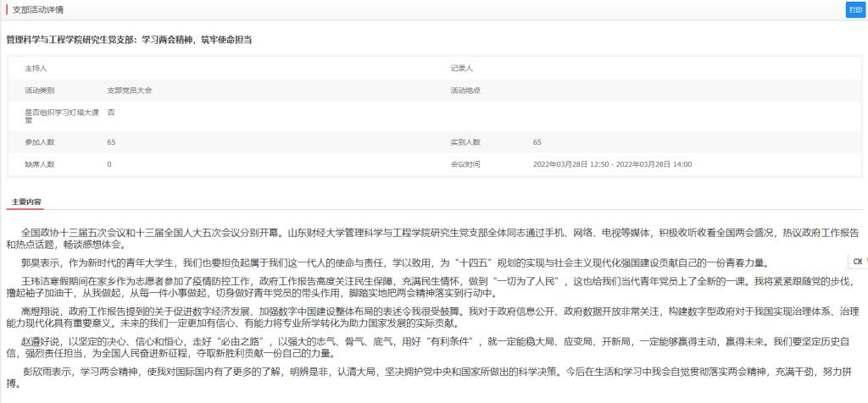Click the 实到人数 field label

coord(465,141)
